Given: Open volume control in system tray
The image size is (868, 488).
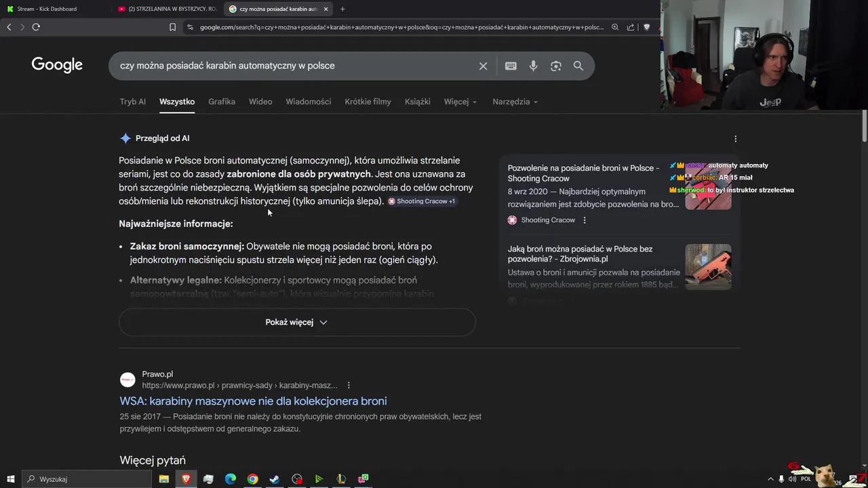Looking at the screenshot, I should pyautogui.click(x=793, y=479).
